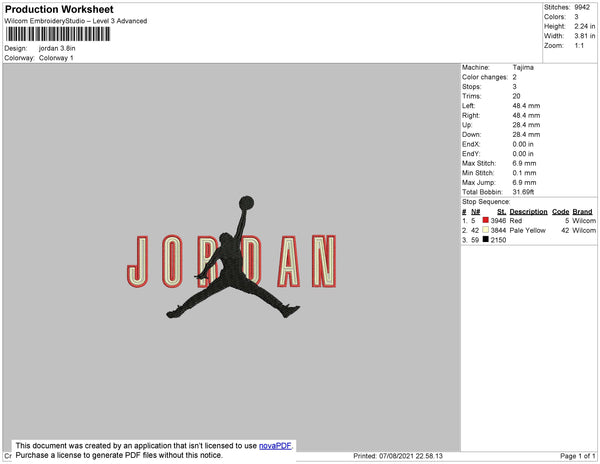Screen dimensions: 600x464
Task: Click the Height value '2.24 in'
Action: point(585,26)
